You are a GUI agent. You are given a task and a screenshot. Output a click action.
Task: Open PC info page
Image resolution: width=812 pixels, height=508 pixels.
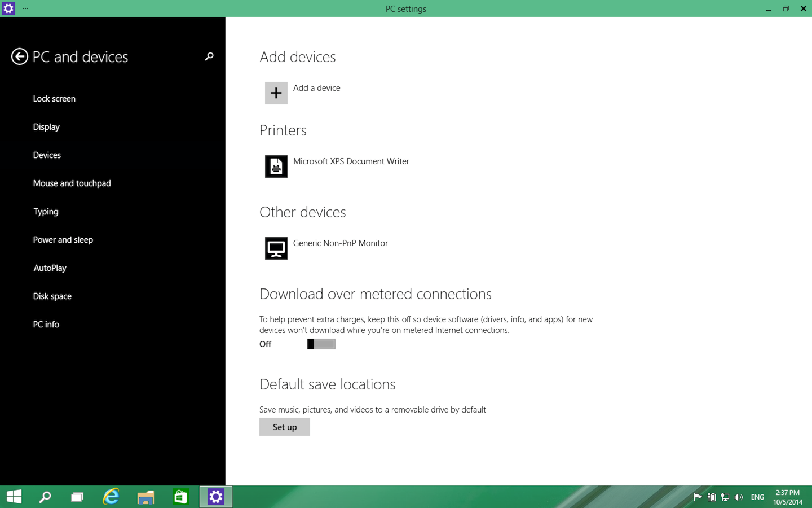tap(46, 325)
